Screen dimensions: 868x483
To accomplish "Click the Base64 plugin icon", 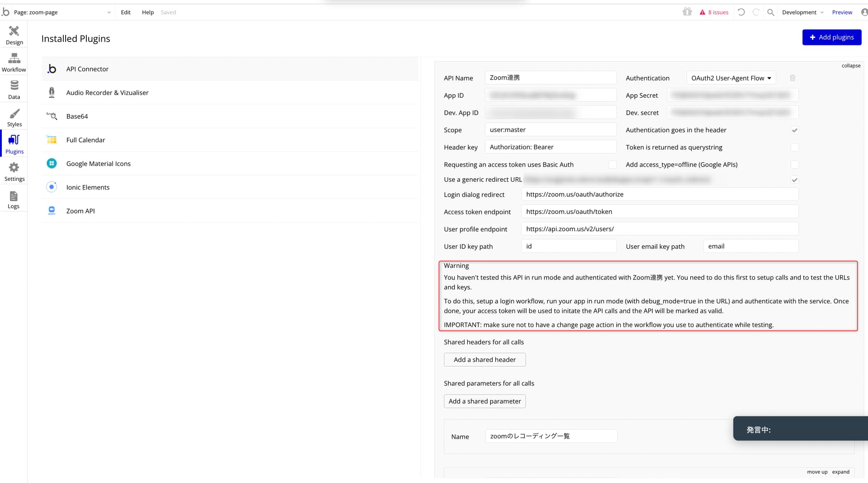I will pos(52,116).
